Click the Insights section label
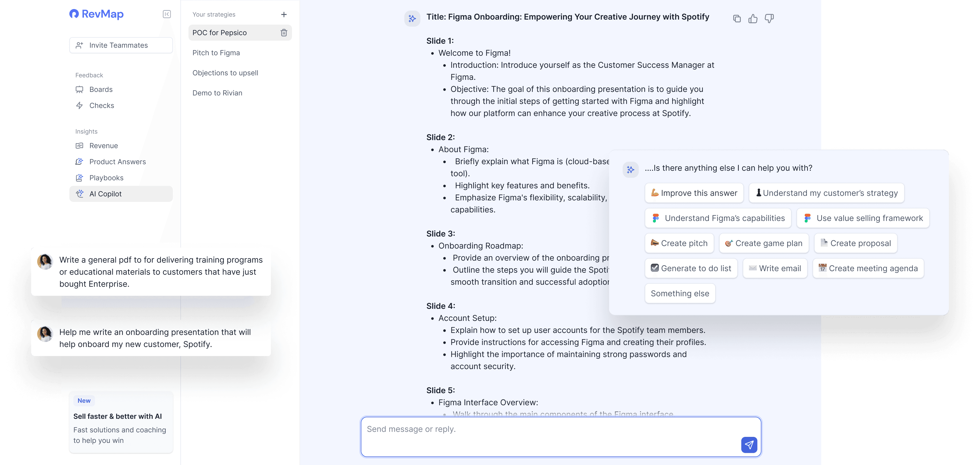The image size is (980, 465). 86,132
